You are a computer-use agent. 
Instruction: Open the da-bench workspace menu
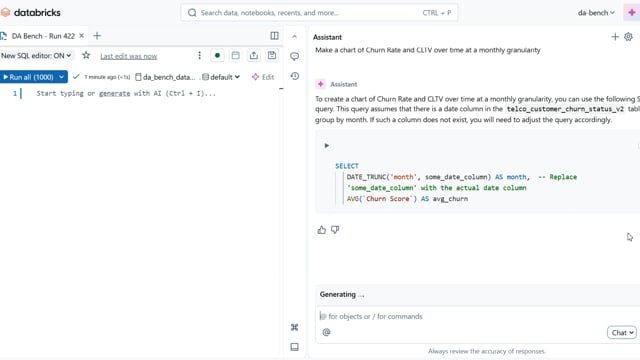tap(596, 13)
